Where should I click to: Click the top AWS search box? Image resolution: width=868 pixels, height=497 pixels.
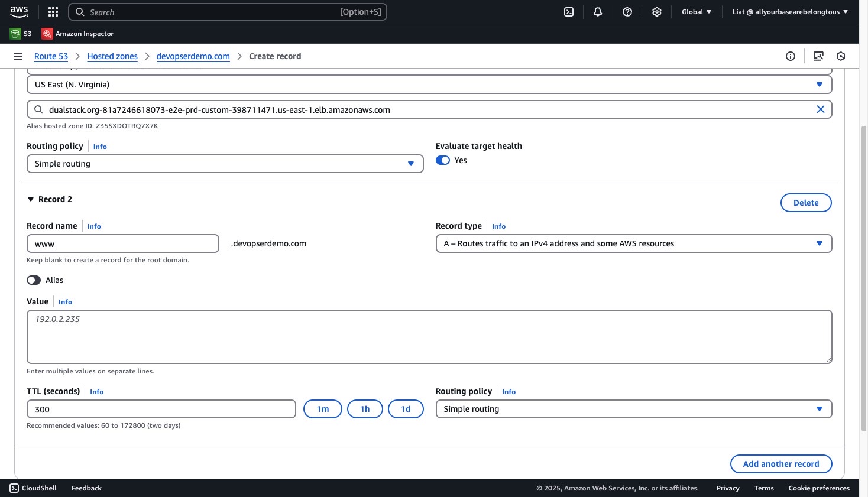(x=228, y=12)
